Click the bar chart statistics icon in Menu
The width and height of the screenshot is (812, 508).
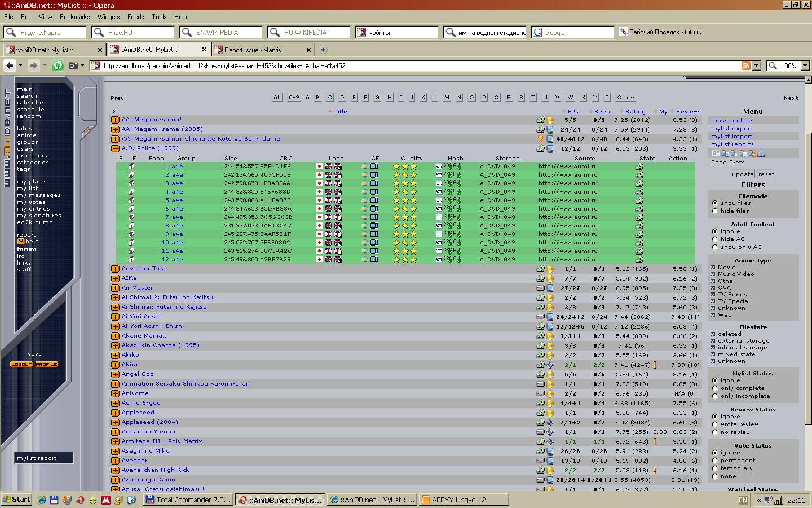pyautogui.click(x=761, y=153)
